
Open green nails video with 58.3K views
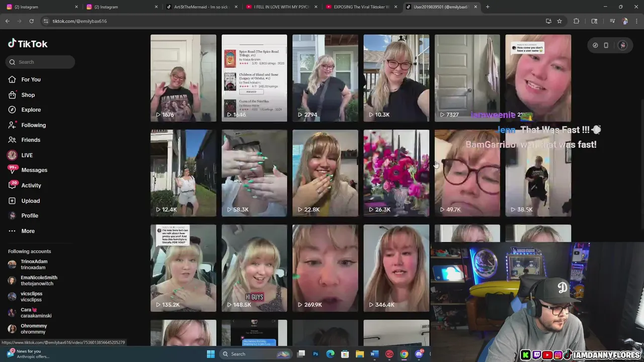[254, 173]
